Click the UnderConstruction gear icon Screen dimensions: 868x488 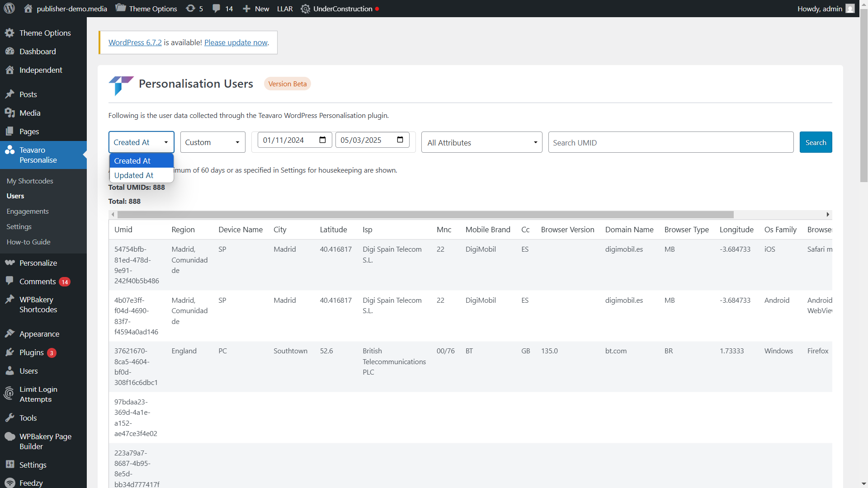tap(306, 9)
